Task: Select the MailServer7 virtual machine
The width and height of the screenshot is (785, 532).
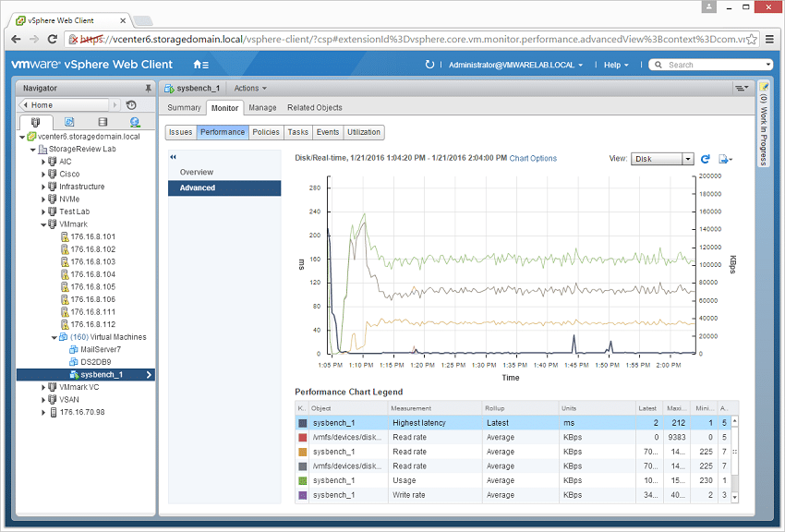Action: coord(101,349)
